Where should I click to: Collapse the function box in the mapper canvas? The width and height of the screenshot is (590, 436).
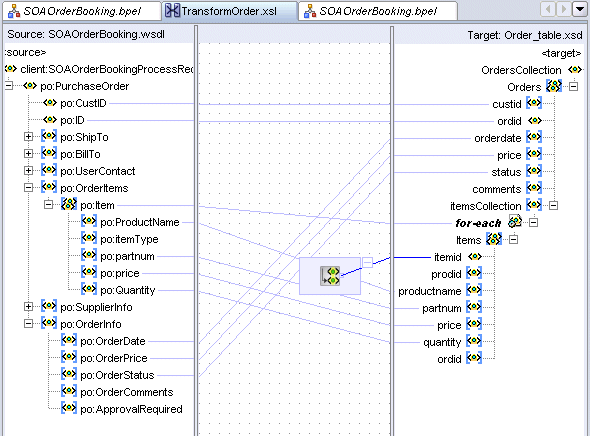tap(367, 262)
